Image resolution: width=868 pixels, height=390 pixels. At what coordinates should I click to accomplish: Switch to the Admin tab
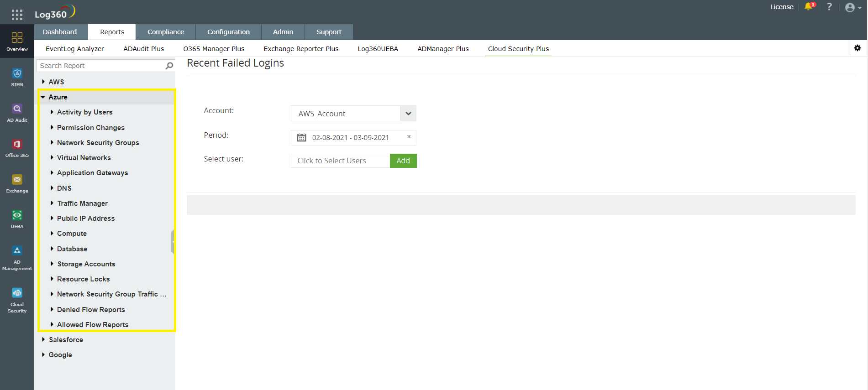(283, 32)
